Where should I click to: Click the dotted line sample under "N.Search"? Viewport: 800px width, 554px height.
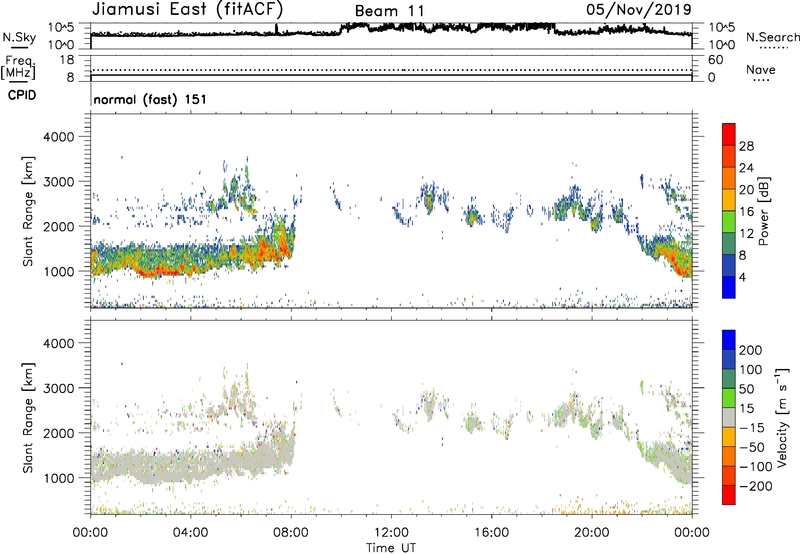click(x=773, y=48)
